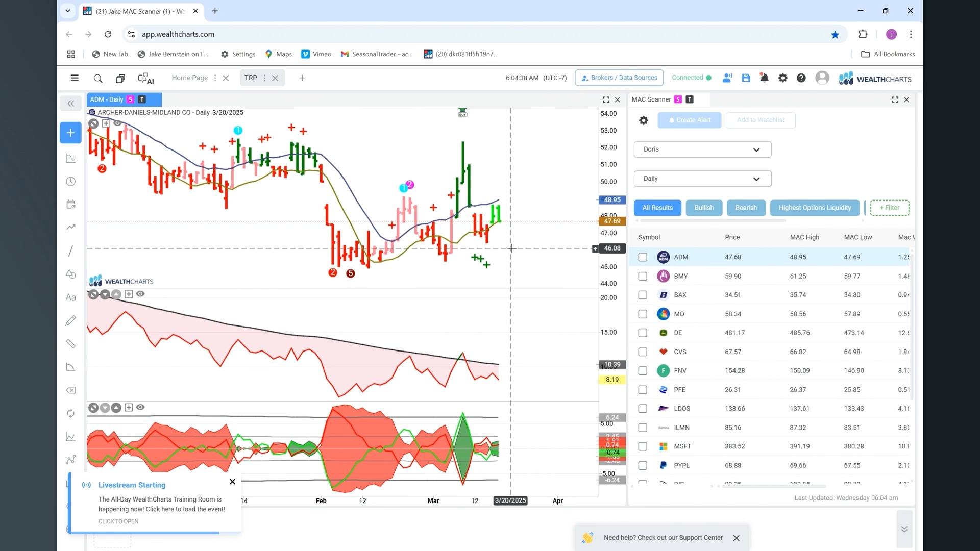Close the Livestream Starting notification

click(232, 482)
